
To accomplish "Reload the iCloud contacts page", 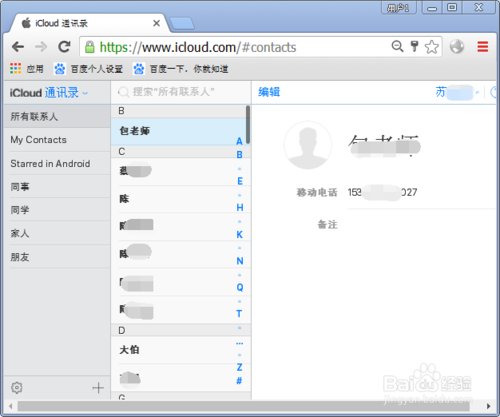I will (x=64, y=47).
